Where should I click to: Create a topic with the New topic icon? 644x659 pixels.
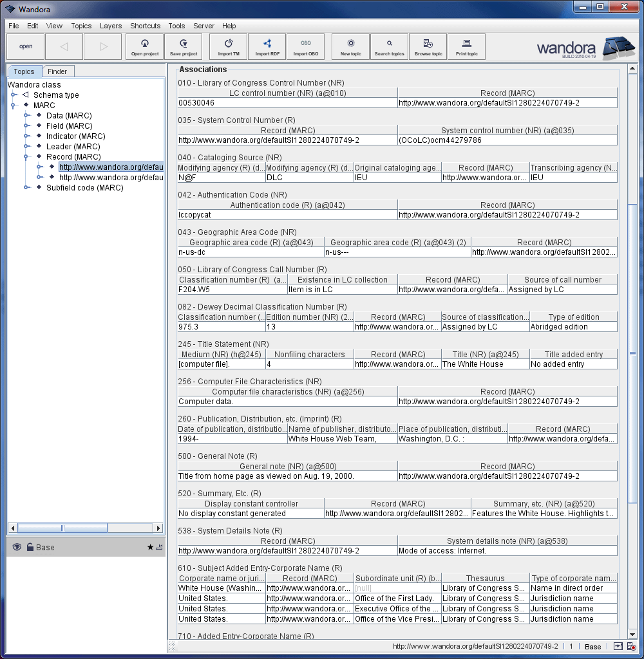click(x=350, y=46)
